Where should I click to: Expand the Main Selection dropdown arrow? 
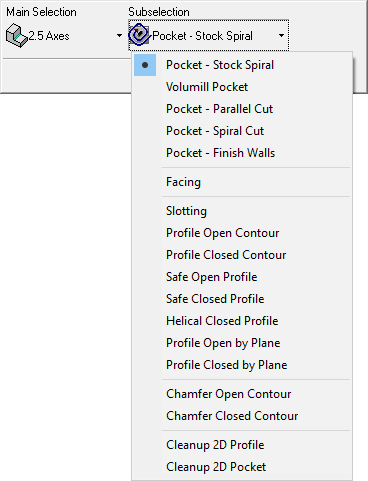119,35
